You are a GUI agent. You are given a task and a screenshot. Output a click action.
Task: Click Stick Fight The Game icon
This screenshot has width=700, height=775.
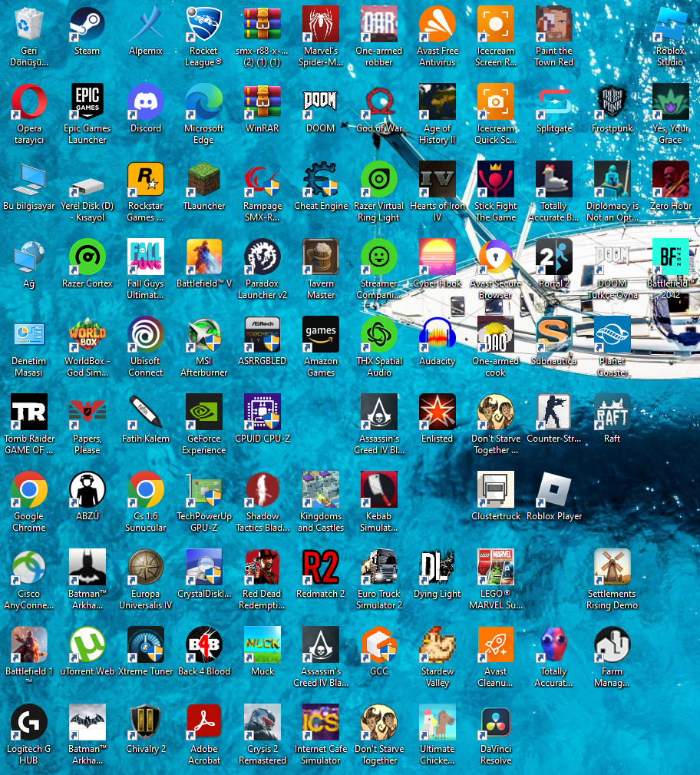(x=496, y=180)
